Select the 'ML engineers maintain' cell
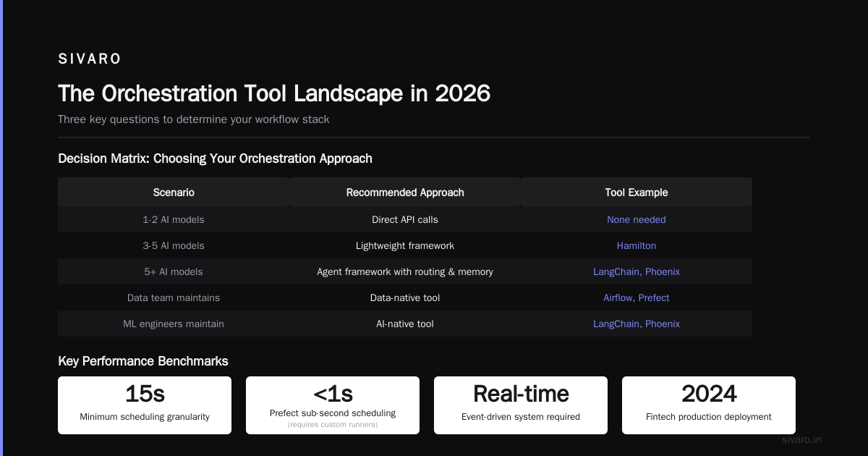 pyautogui.click(x=174, y=324)
